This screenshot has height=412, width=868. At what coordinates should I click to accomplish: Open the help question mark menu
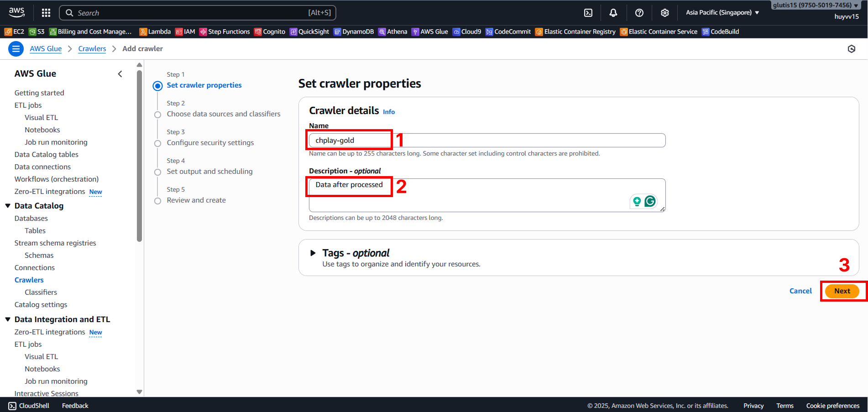[x=639, y=13]
